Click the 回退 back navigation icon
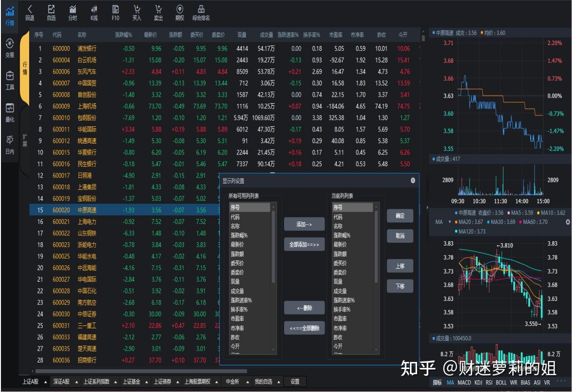 30,10
